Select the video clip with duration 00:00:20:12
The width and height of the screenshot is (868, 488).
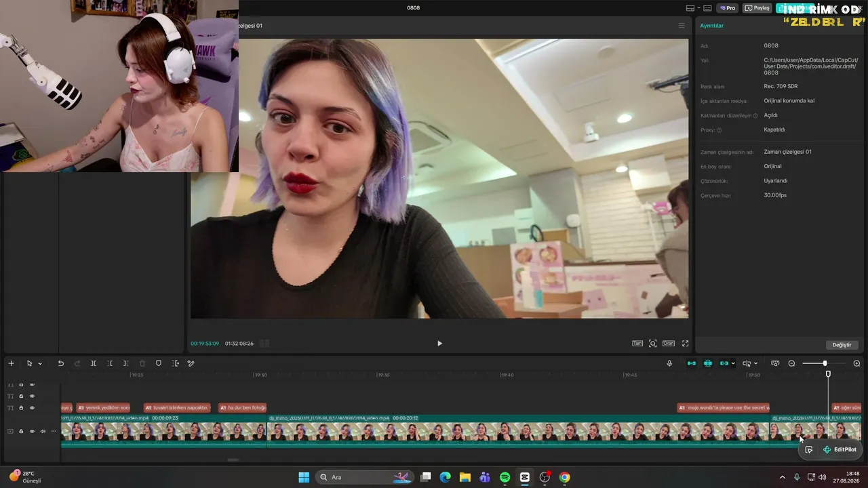(x=519, y=431)
